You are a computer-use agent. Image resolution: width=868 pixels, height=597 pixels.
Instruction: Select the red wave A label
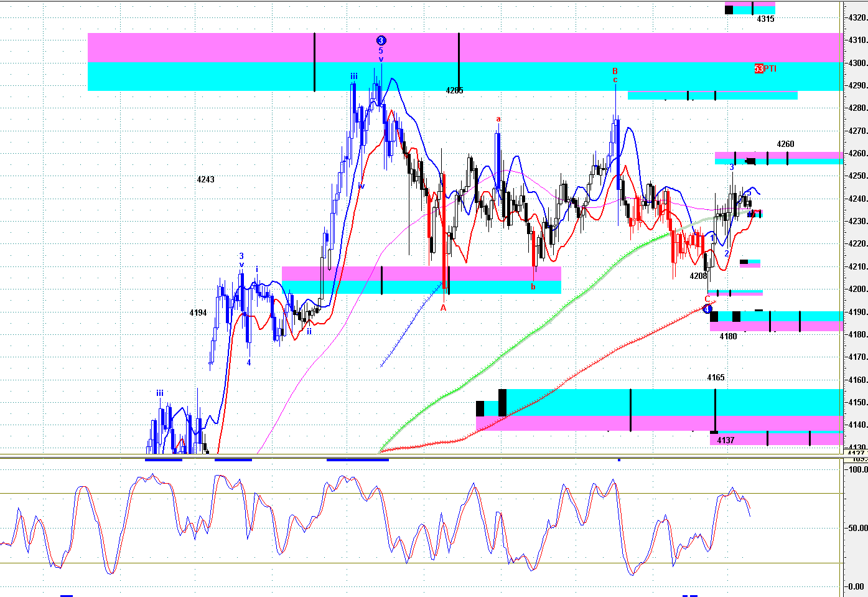tap(444, 308)
